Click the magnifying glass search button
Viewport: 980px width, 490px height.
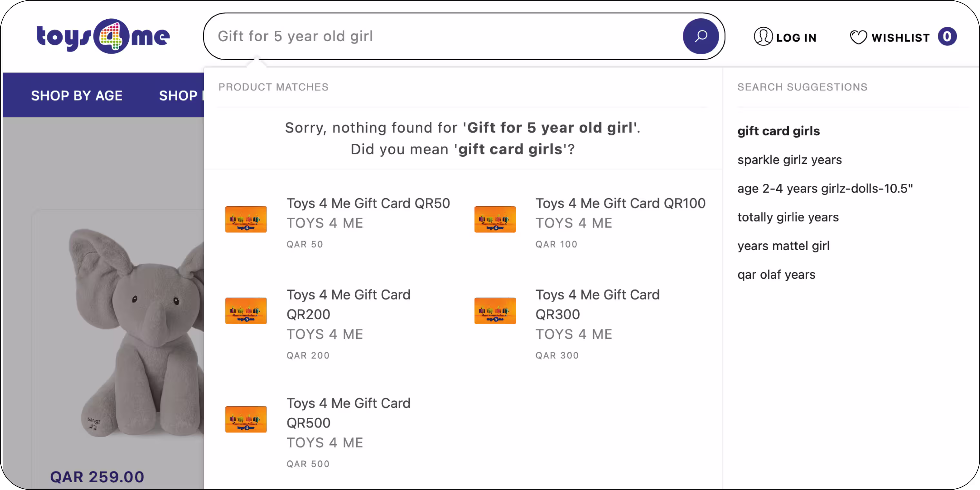pyautogui.click(x=701, y=36)
